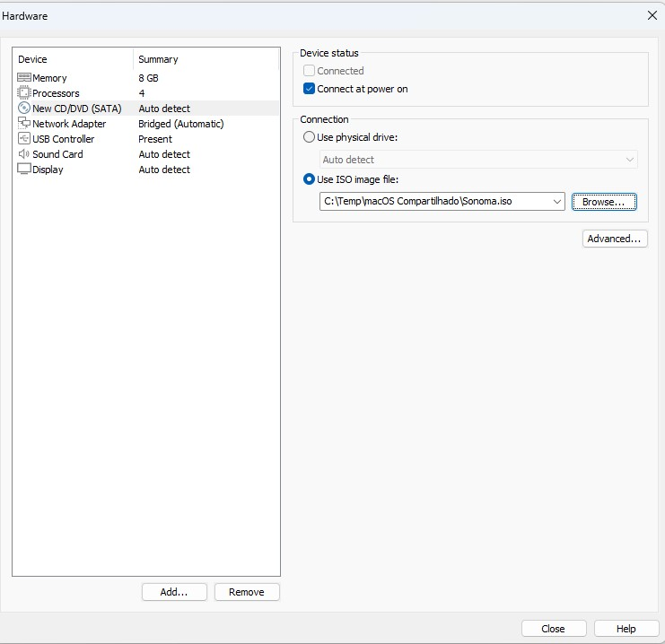Click the Network Adapter icon
This screenshot has width=665, height=644.
click(24, 124)
